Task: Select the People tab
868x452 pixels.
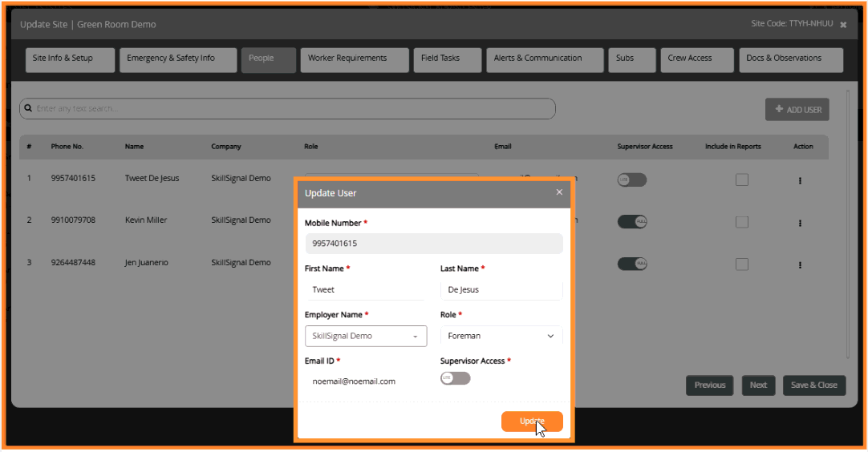Action: pyautogui.click(x=269, y=60)
